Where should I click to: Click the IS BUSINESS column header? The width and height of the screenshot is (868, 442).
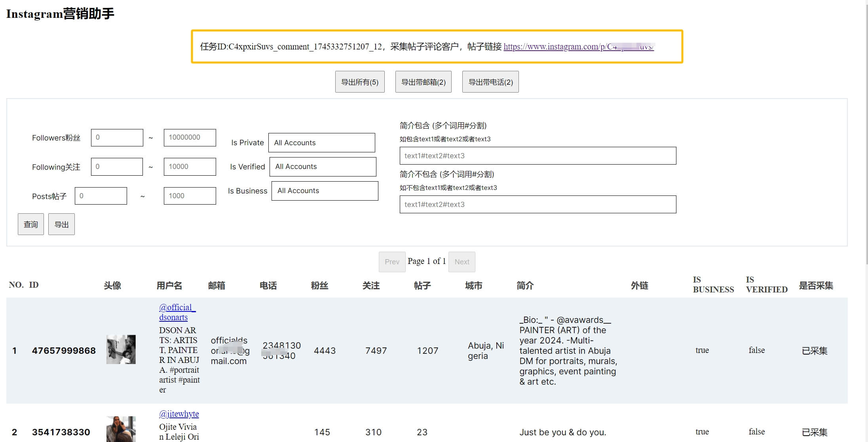point(713,285)
